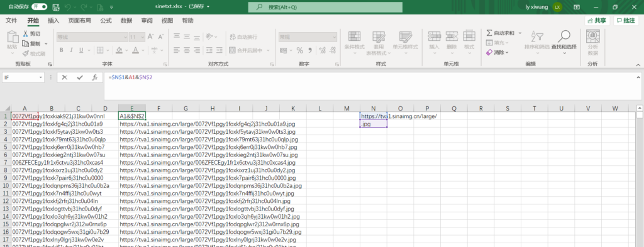Expand the formula bar
The height and width of the screenshot is (247, 644).
tap(638, 77)
